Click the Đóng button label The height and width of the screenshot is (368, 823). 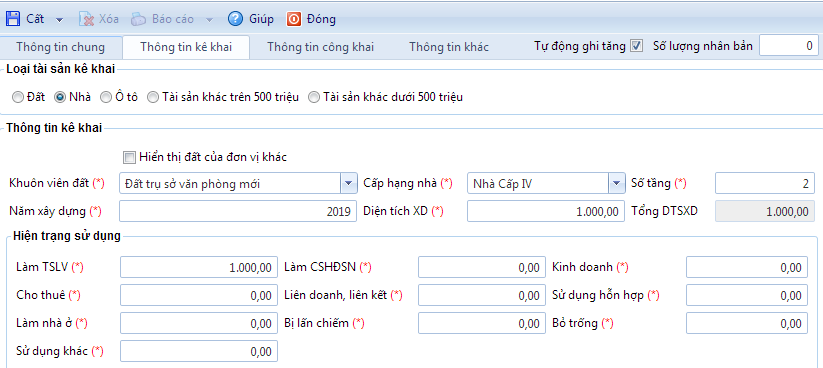321,19
